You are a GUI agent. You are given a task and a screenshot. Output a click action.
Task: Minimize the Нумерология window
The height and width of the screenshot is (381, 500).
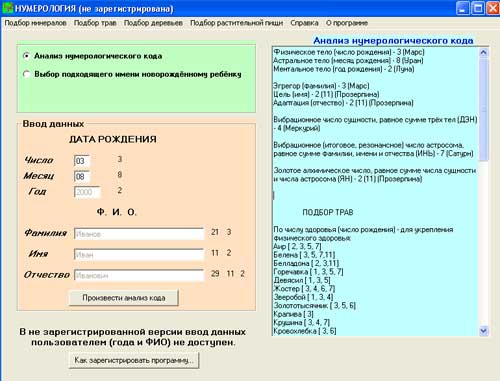(463, 8)
